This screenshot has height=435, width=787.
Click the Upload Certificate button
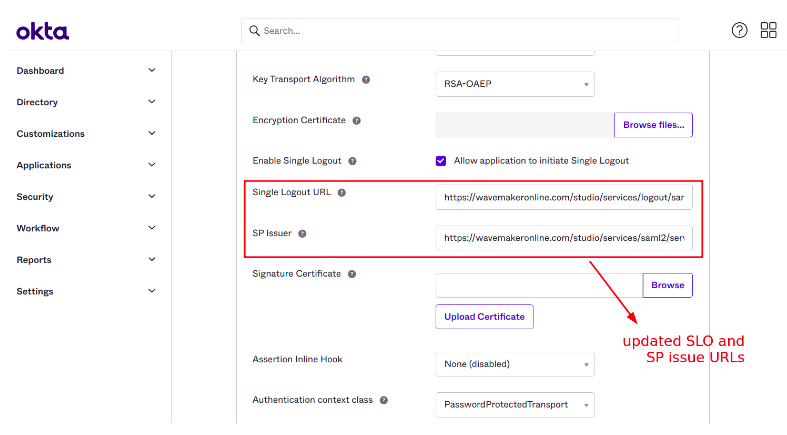coord(484,317)
